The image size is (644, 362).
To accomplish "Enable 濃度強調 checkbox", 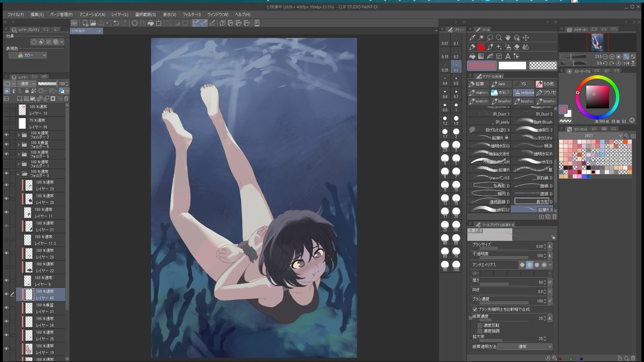I will click(480, 331).
